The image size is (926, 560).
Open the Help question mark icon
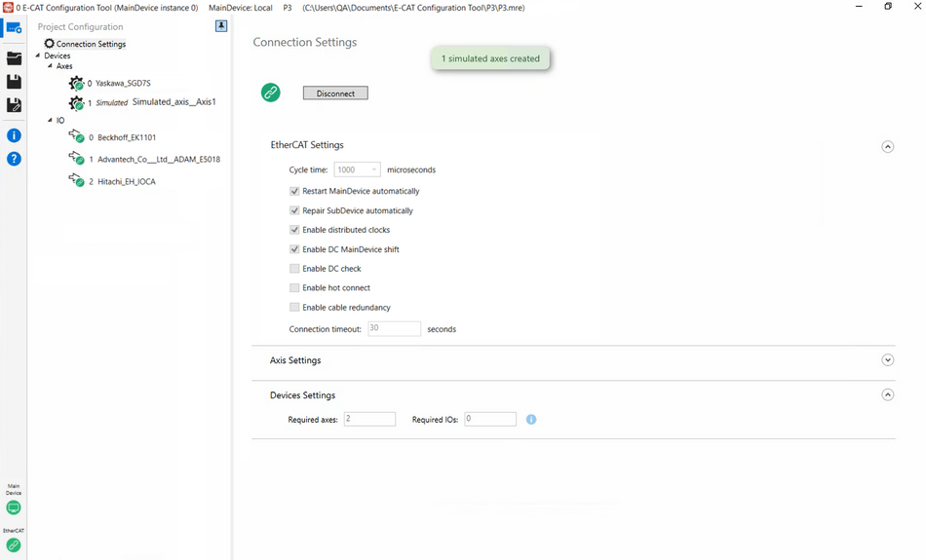pos(14,159)
